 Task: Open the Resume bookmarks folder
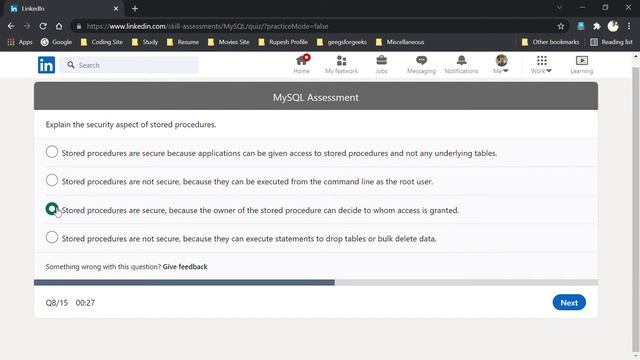pos(183,42)
